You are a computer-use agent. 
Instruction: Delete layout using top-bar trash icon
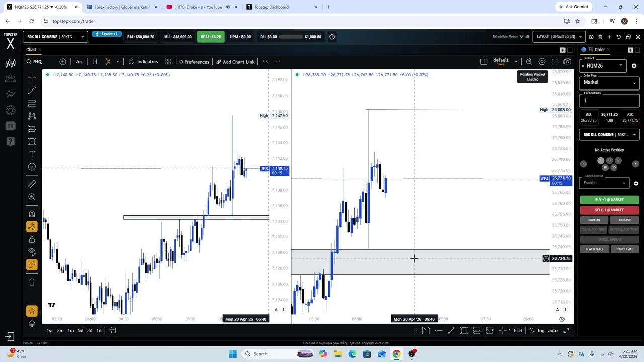click(x=600, y=37)
